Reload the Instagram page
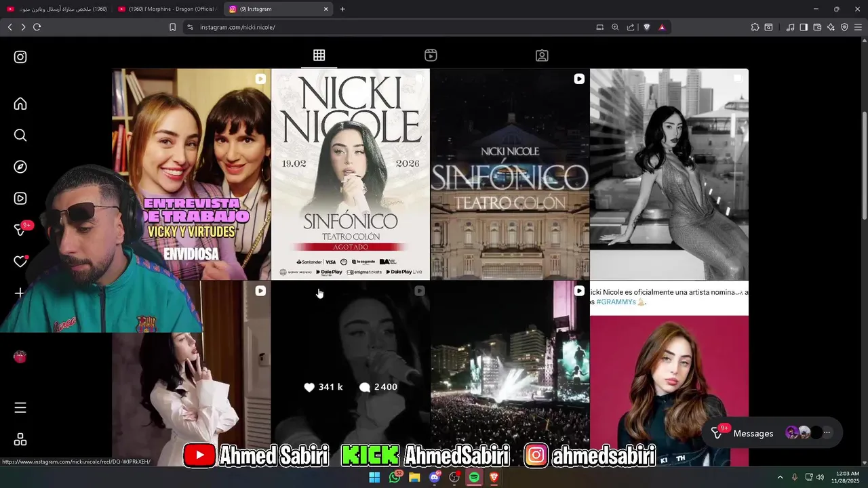Viewport: 868px width, 488px height. [x=37, y=27]
